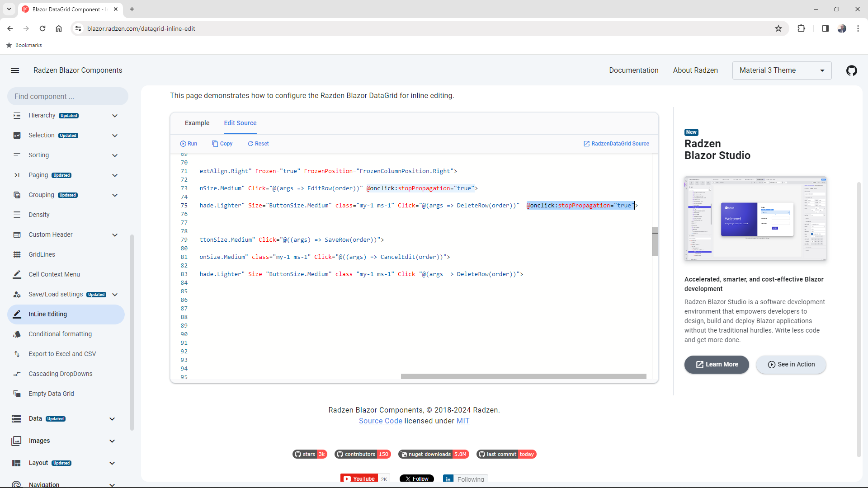Image resolution: width=868 pixels, height=488 pixels.
Task: Click the See in Action button
Action: (791, 365)
